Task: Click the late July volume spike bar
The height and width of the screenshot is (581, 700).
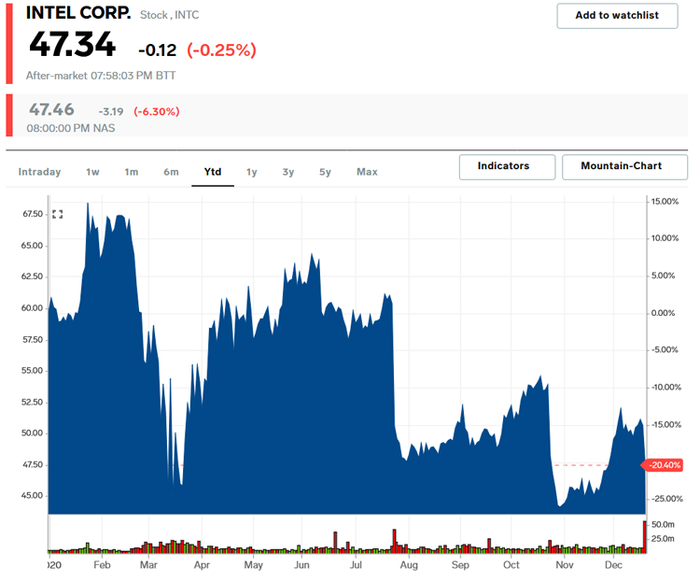Action: tap(395, 541)
